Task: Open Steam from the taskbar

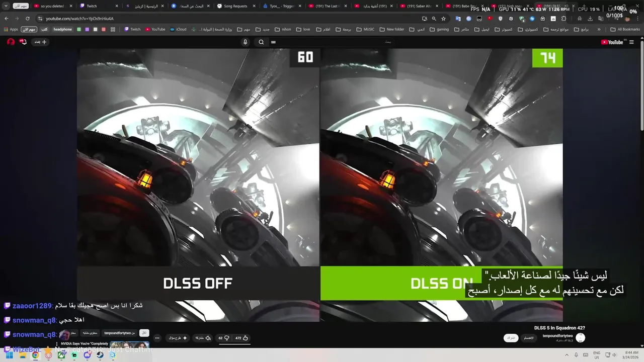Action: [x=100, y=355]
